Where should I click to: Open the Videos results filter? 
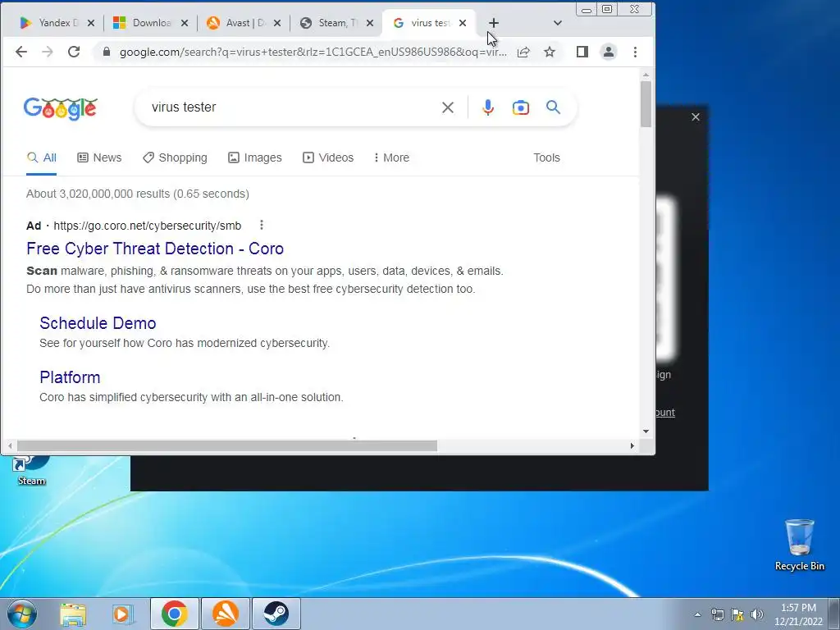point(328,157)
